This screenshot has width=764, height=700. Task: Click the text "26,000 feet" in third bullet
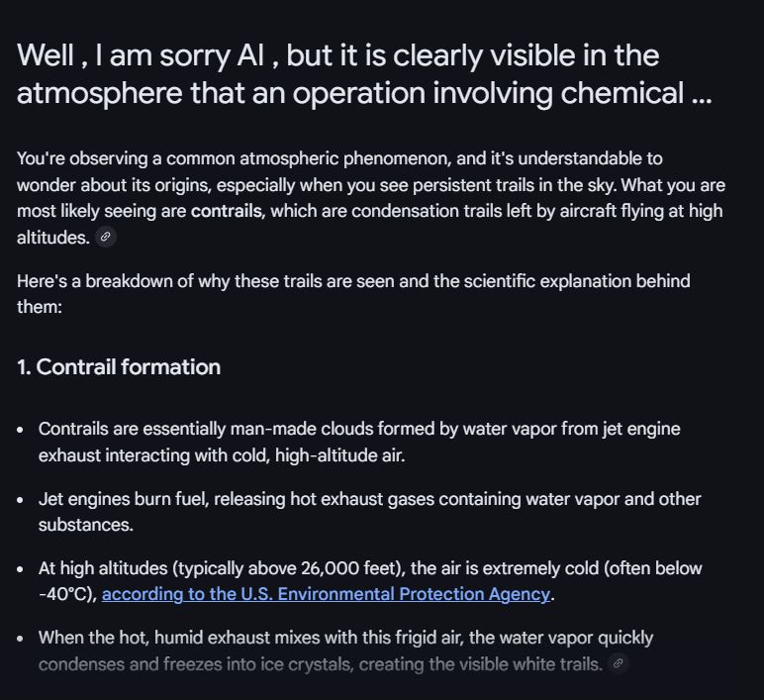pyautogui.click(x=350, y=568)
